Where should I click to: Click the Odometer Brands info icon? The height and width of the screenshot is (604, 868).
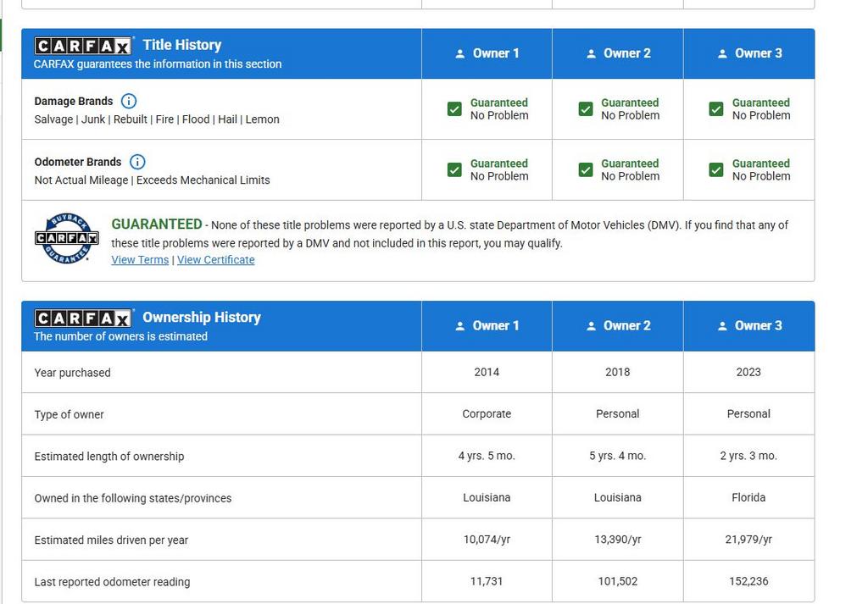tap(137, 162)
